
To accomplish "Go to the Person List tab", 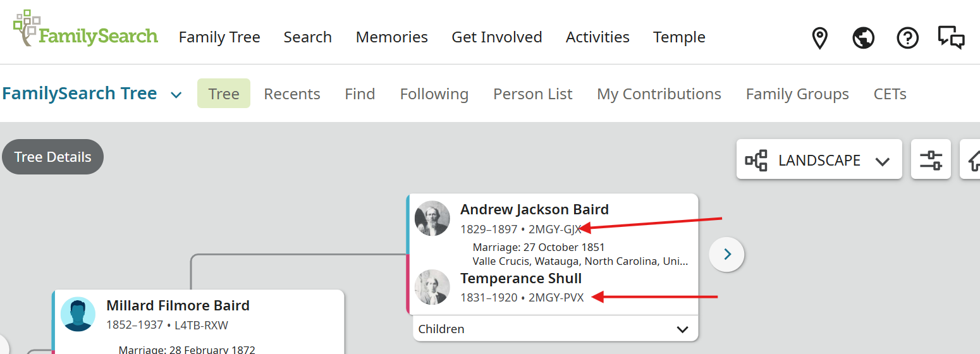I will click(x=532, y=94).
